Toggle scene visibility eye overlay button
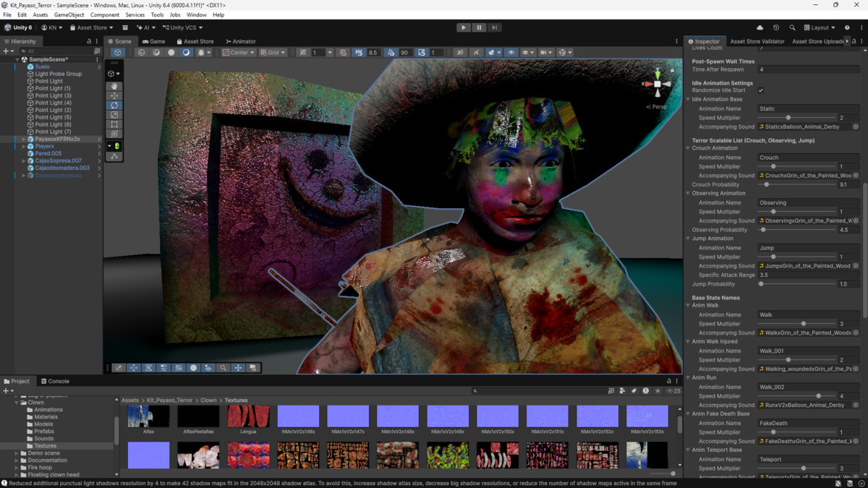 pyautogui.click(x=511, y=52)
